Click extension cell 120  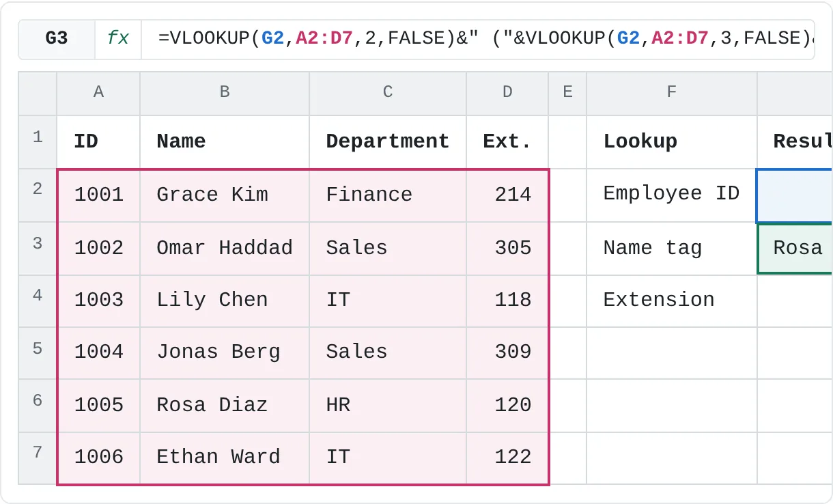click(x=507, y=406)
